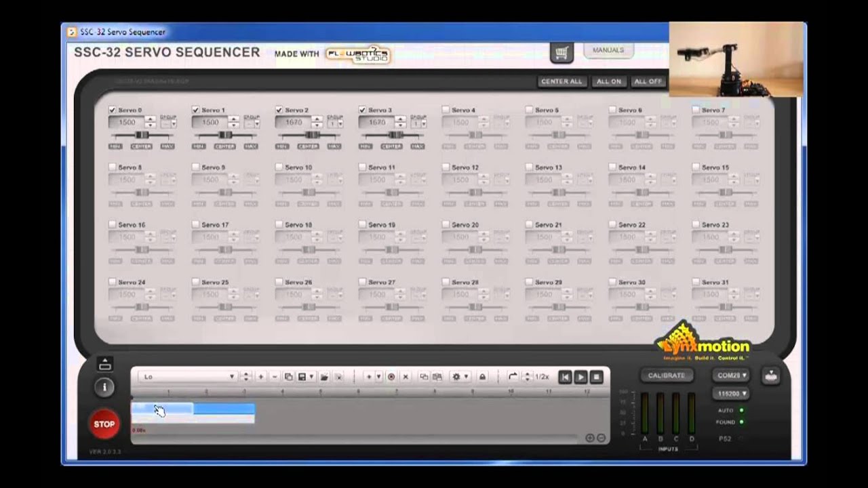
Task: Click the sequence selection stepper arrows
Action: point(246,377)
